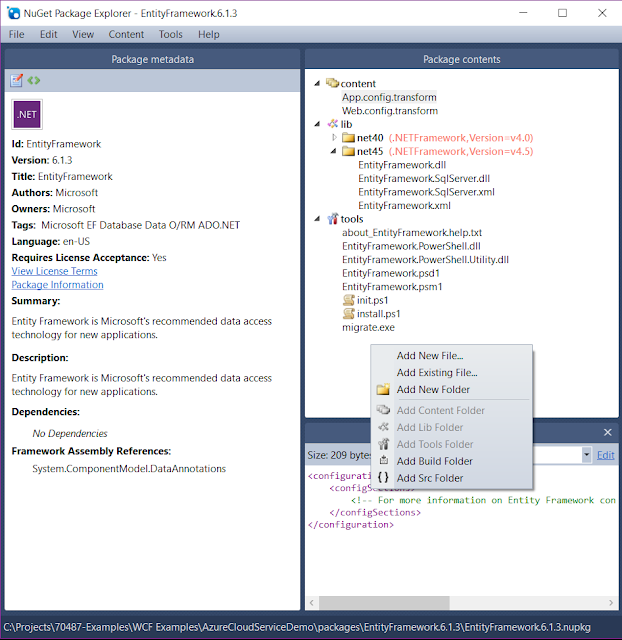Screen dimensions: 622x640
Task: Collapse the tools tree node
Action: pos(317,219)
